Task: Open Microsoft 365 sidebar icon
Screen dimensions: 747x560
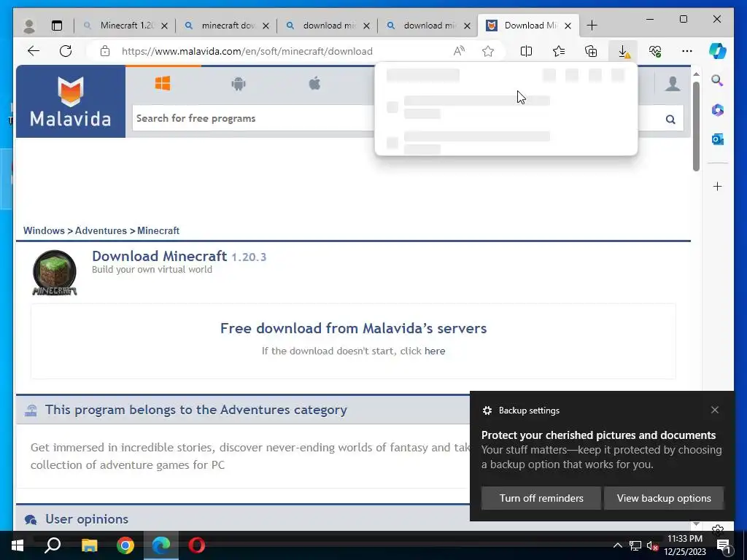Action: [718, 110]
